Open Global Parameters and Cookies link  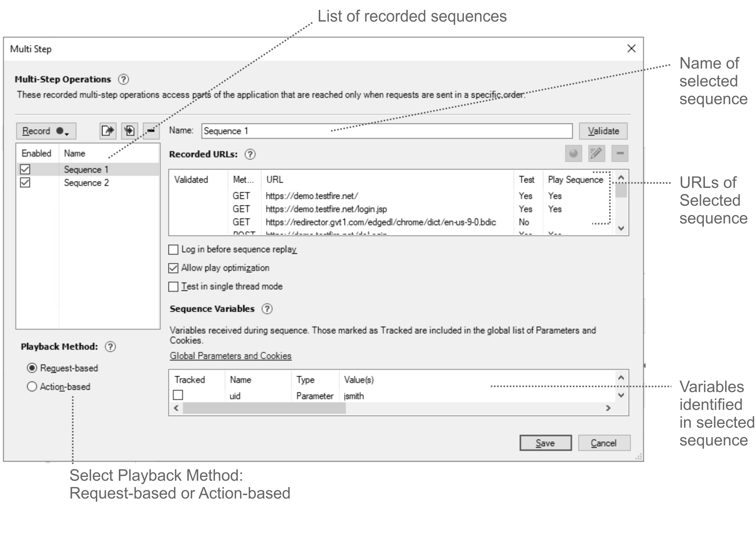click(230, 356)
